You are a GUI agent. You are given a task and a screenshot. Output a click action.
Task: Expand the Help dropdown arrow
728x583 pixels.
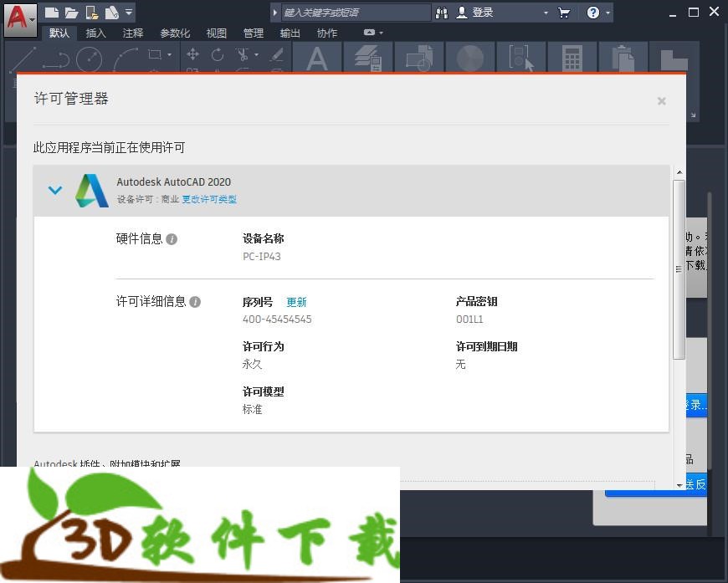(x=608, y=13)
